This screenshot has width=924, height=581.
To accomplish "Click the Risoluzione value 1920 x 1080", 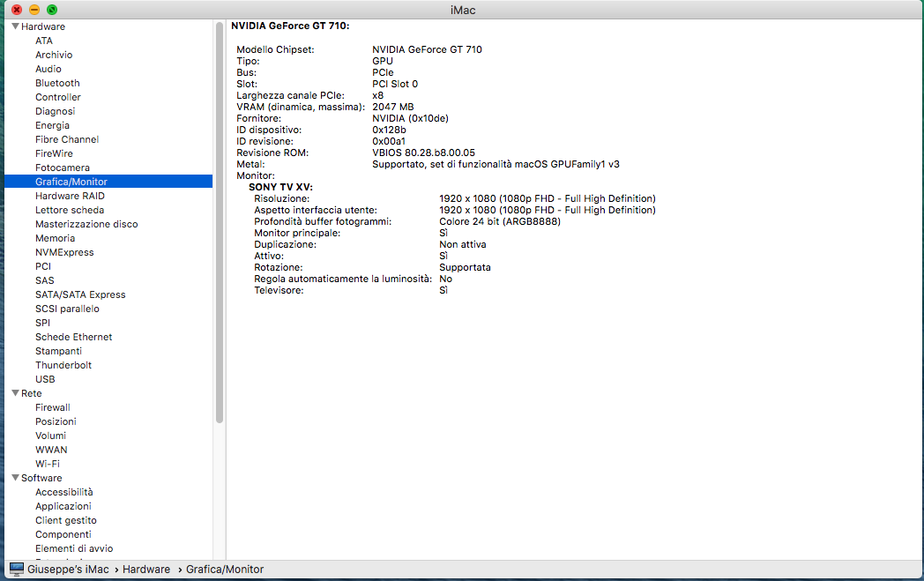I will coord(548,198).
